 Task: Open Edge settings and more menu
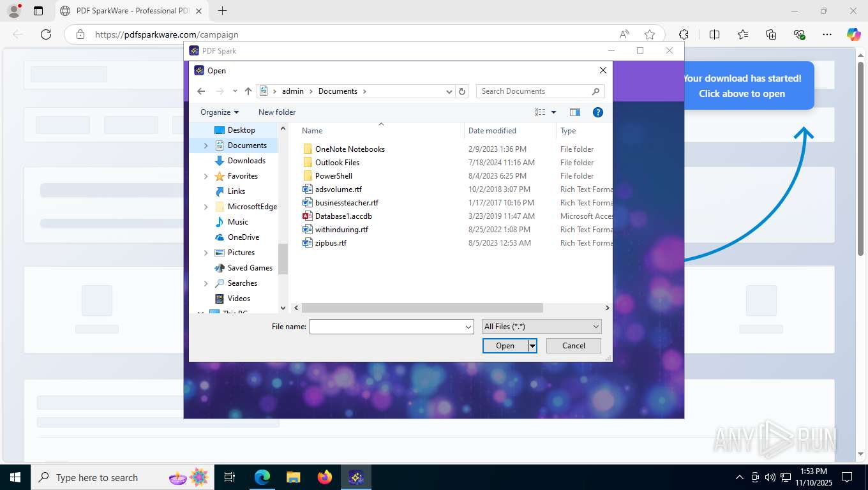pos(827,34)
